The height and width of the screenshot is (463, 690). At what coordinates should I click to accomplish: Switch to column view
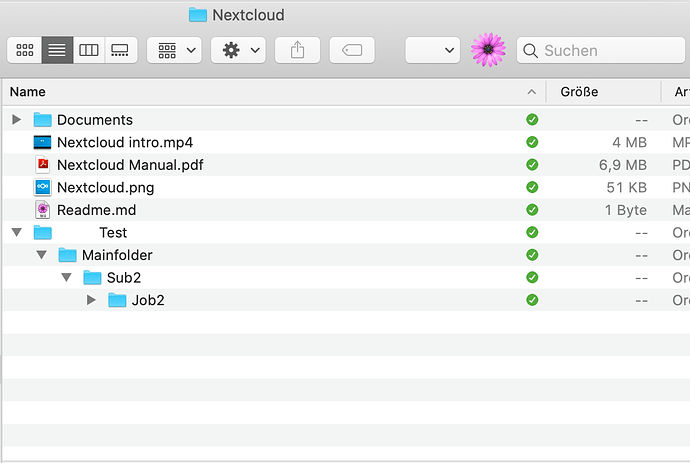(x=89, y=50)
